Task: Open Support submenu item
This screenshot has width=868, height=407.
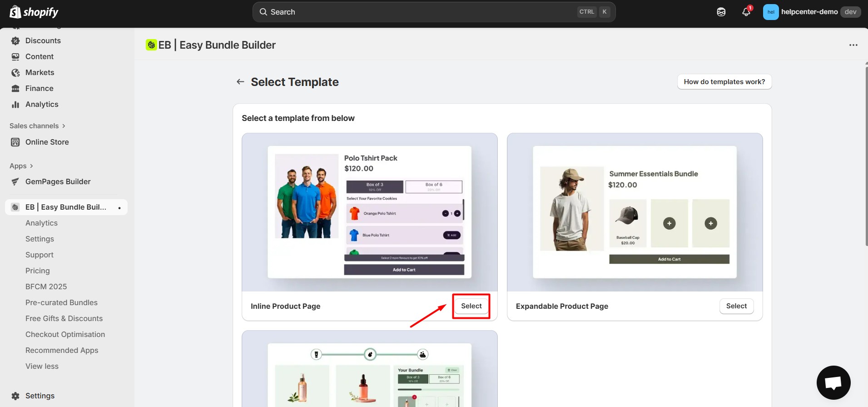Action: [x=40, y=255]
